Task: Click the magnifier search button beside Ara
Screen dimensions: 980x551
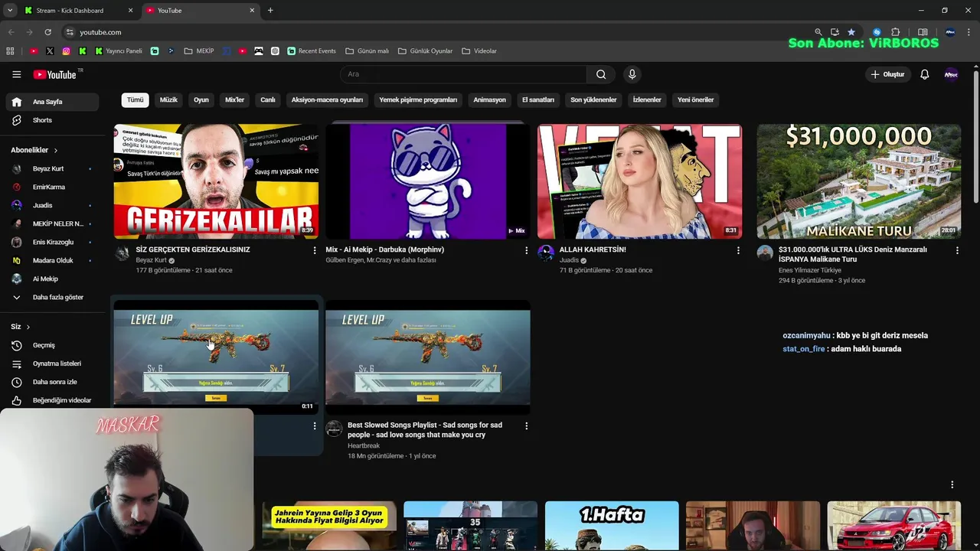Action: [x=601, y=74]
